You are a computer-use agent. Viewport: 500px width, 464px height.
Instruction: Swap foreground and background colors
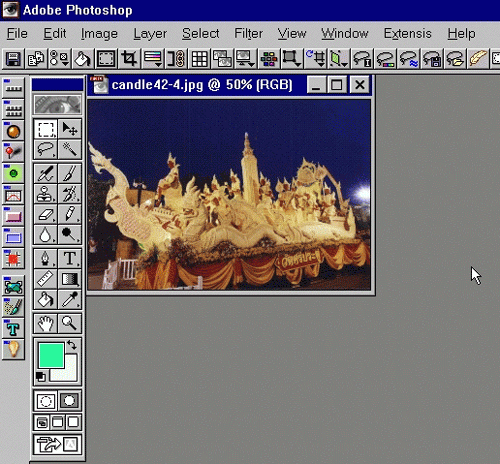[72, 345]
